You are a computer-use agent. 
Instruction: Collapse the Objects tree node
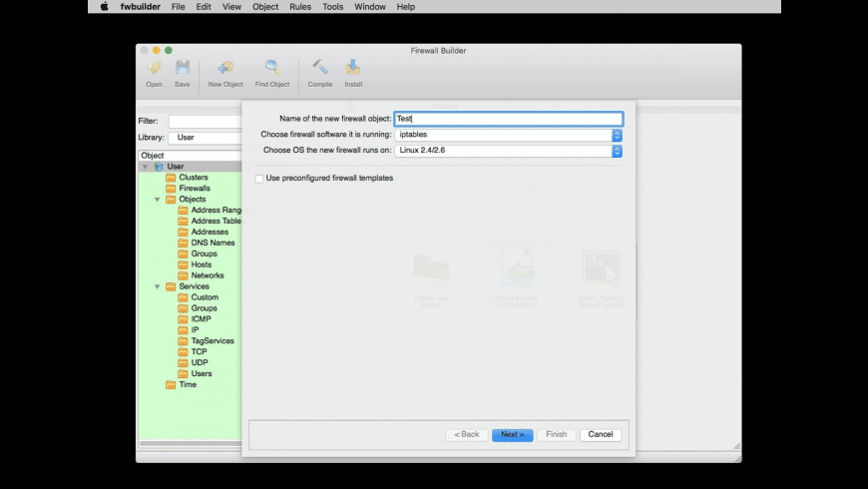click(x=158, y=199)
